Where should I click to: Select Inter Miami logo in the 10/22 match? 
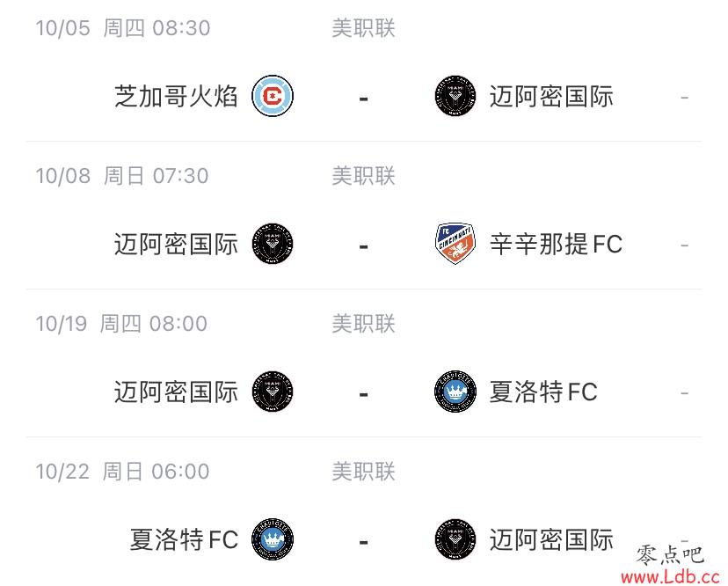coord(455,539)
